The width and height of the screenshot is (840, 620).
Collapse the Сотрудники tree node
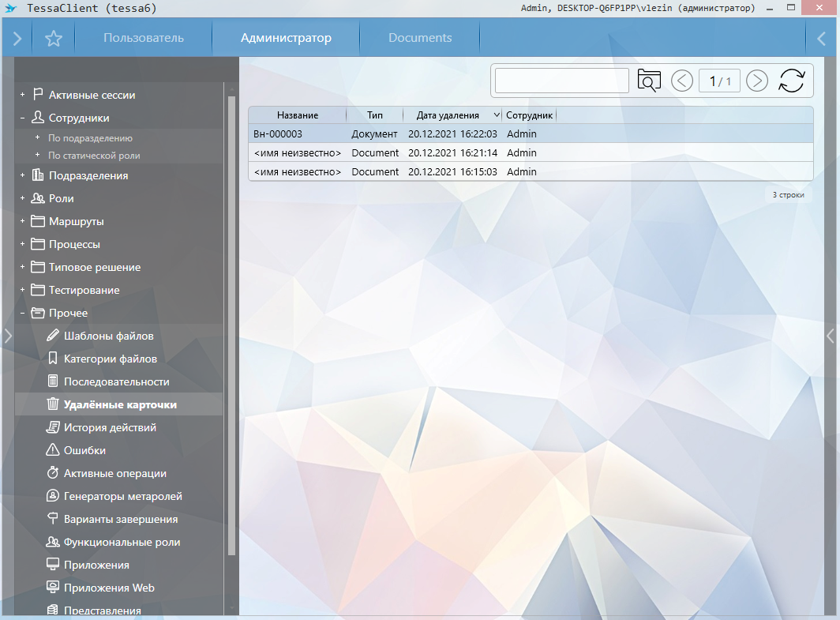pos(23,118)
